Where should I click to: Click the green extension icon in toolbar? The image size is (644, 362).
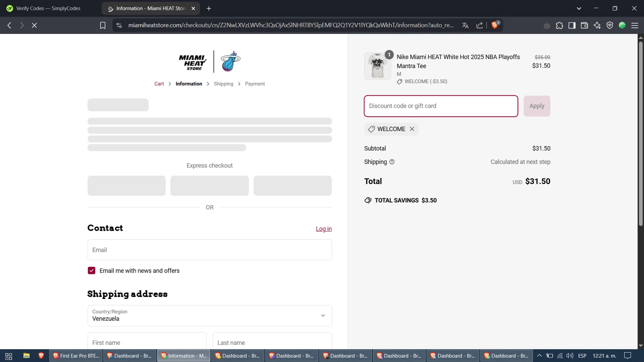click(x=622, y=25)
